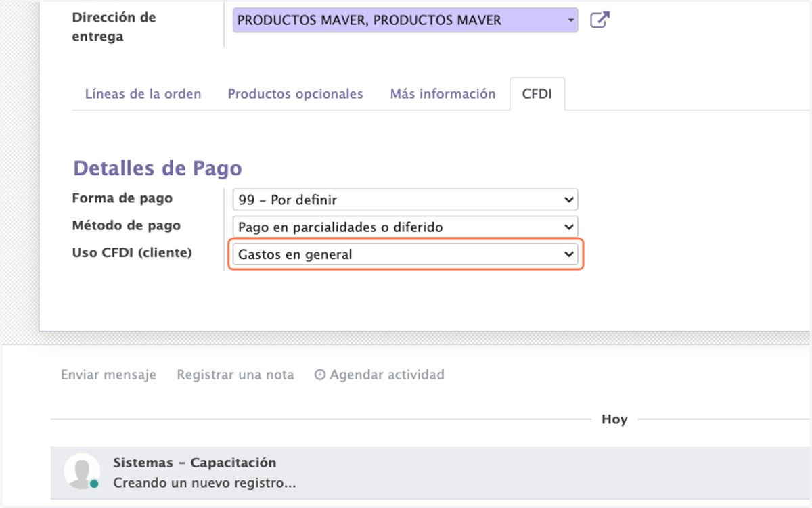Open external link for delivery address
The image size is (812, 508).
(x=600, y=20)
